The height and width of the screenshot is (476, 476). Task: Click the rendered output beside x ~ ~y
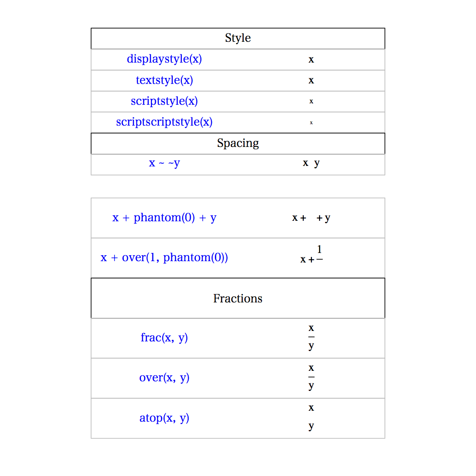pyautogui.click(x=311, y=163)
